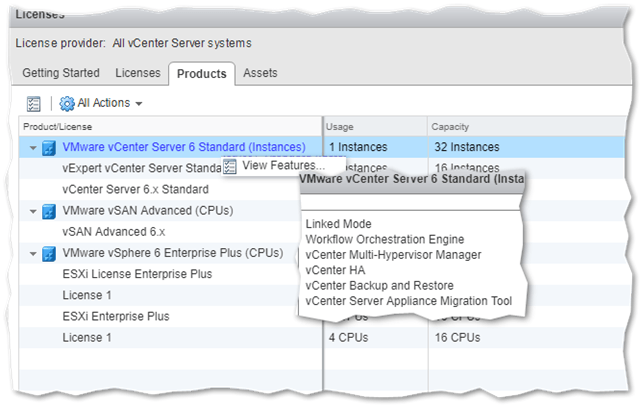The image size is (642, 407).
Task: Sort by the Capacity column header
Action: click(x=527, y=127)
